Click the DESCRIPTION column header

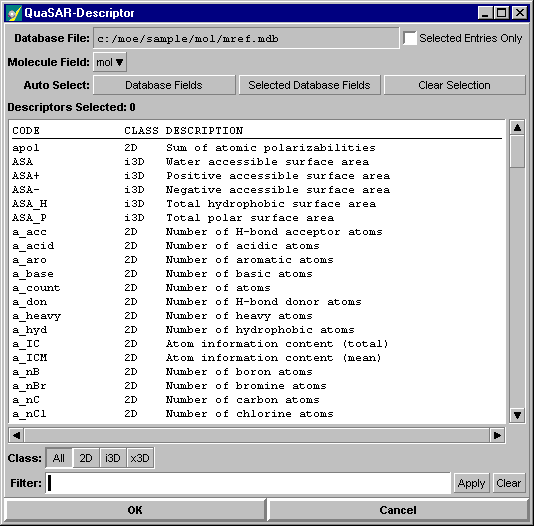(204, 131)
